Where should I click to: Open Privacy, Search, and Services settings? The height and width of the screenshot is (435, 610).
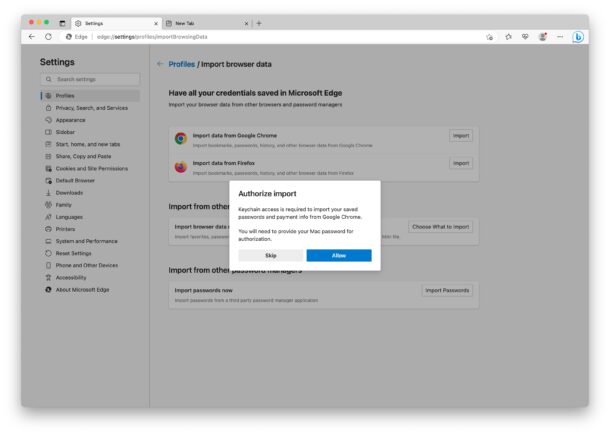[90, 108]
